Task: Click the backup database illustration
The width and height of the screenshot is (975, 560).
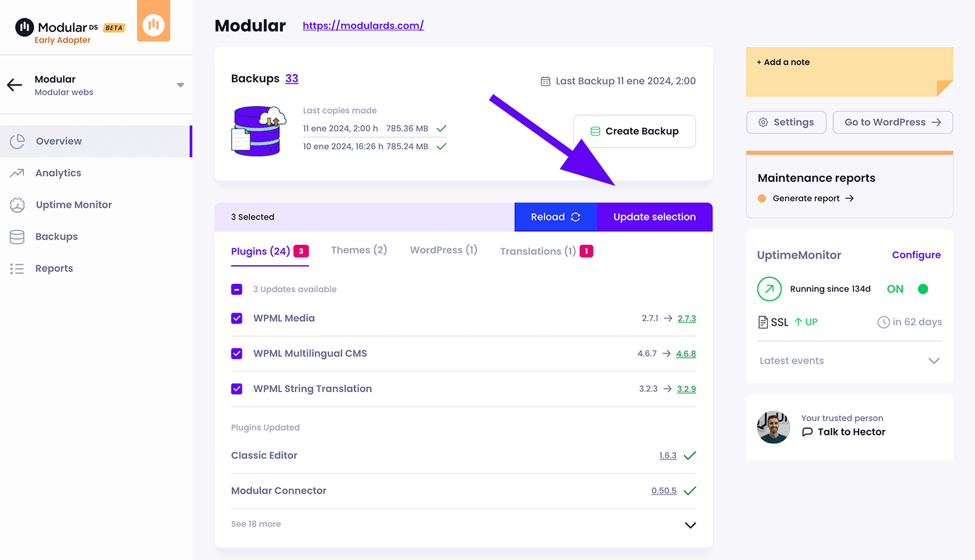Action: [x=259, y=131]
